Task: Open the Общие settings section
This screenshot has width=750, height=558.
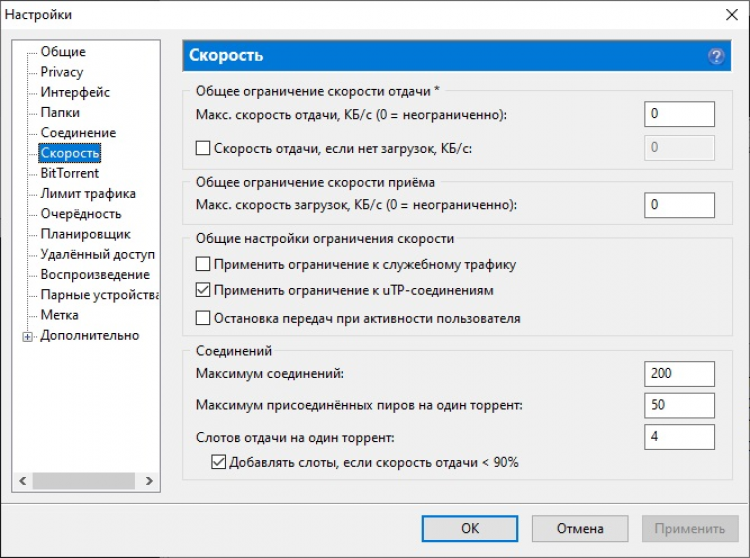Action: (x=63, y=52)
